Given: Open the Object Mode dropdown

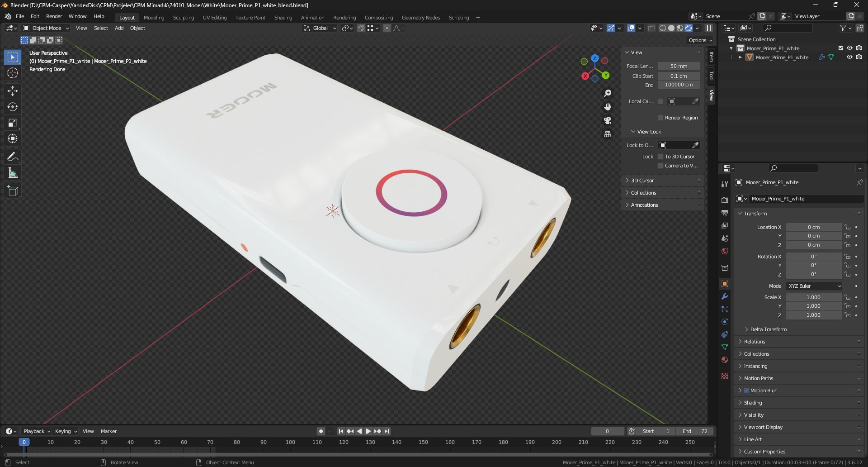Looking at the screenshot, I should (x=46, y=28).
